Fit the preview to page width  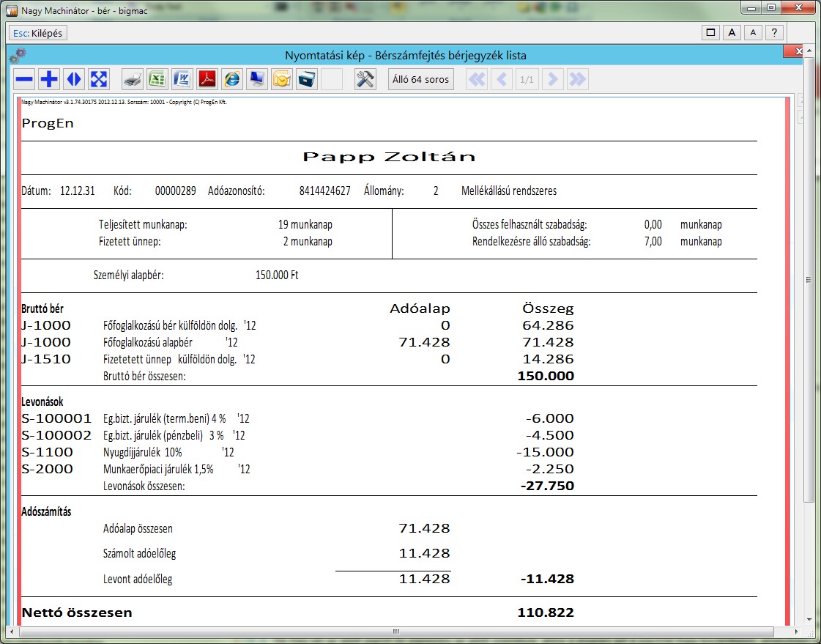(74, 79)
